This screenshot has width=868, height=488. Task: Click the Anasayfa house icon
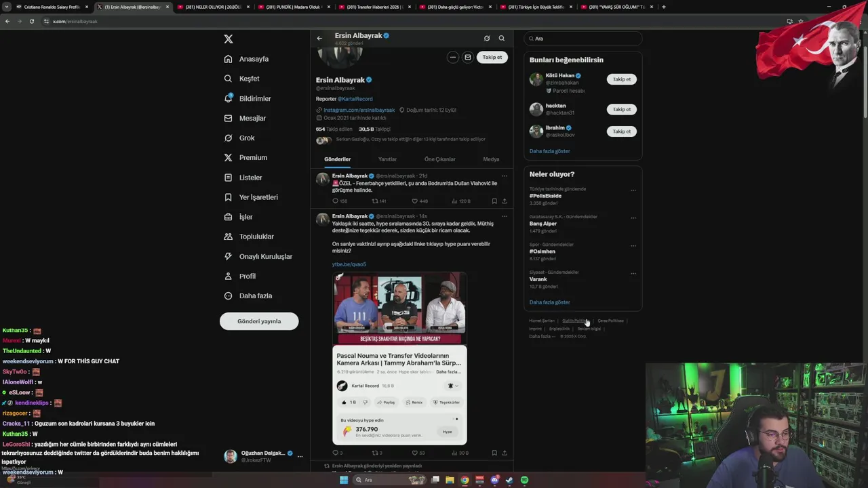click(229, 59)
